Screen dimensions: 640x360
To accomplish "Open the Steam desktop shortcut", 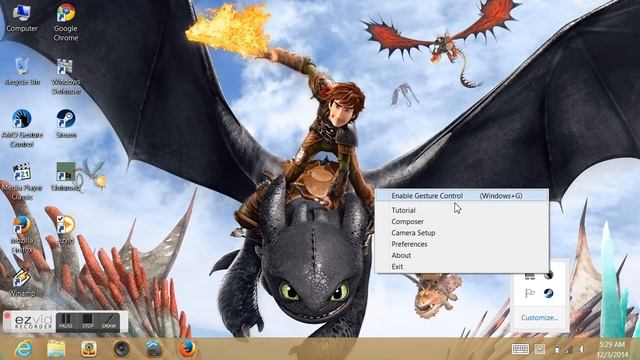I will (66, 124).
